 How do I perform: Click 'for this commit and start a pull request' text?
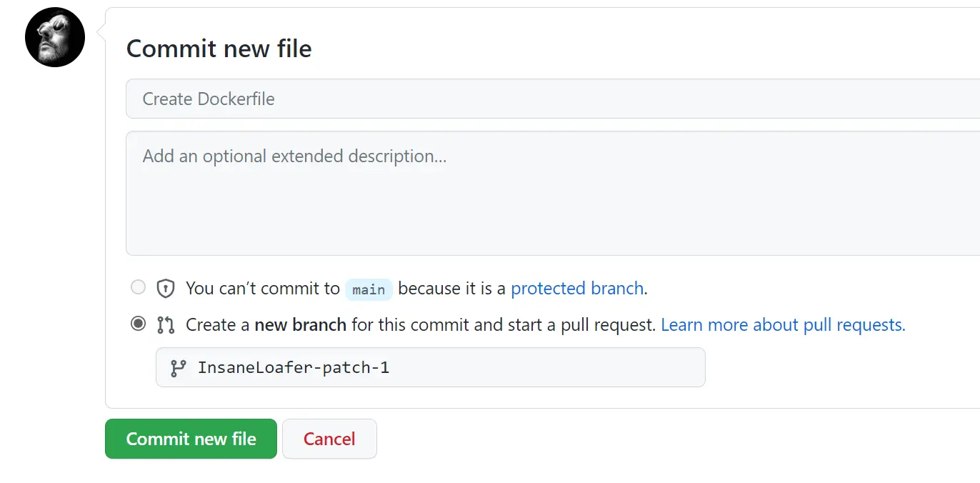coord(504,325)
